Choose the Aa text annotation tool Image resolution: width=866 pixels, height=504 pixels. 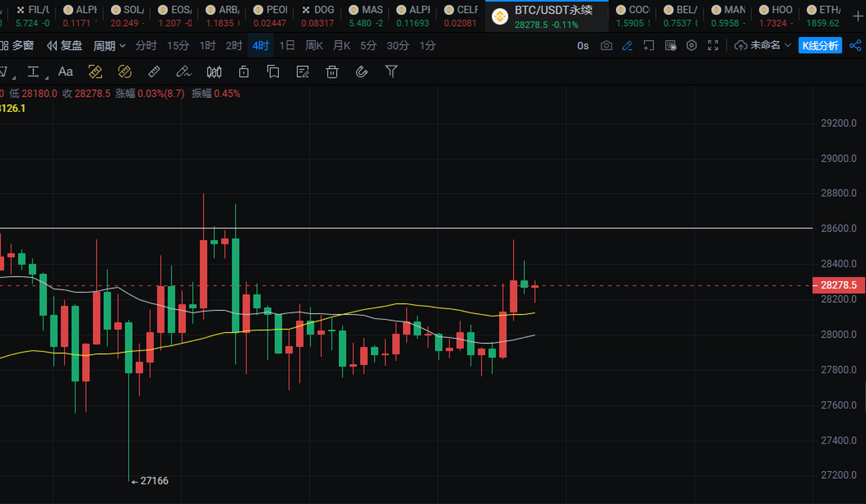pos(65,72)
